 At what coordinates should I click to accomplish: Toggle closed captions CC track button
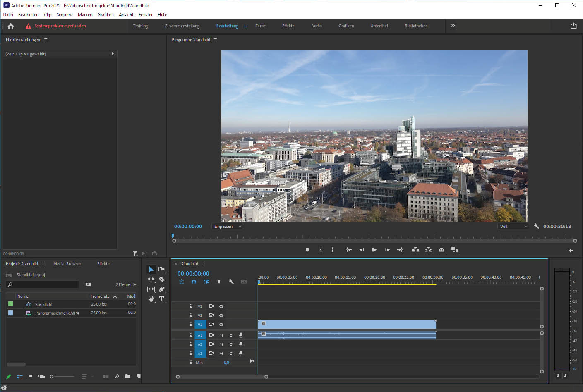point(244,282)
